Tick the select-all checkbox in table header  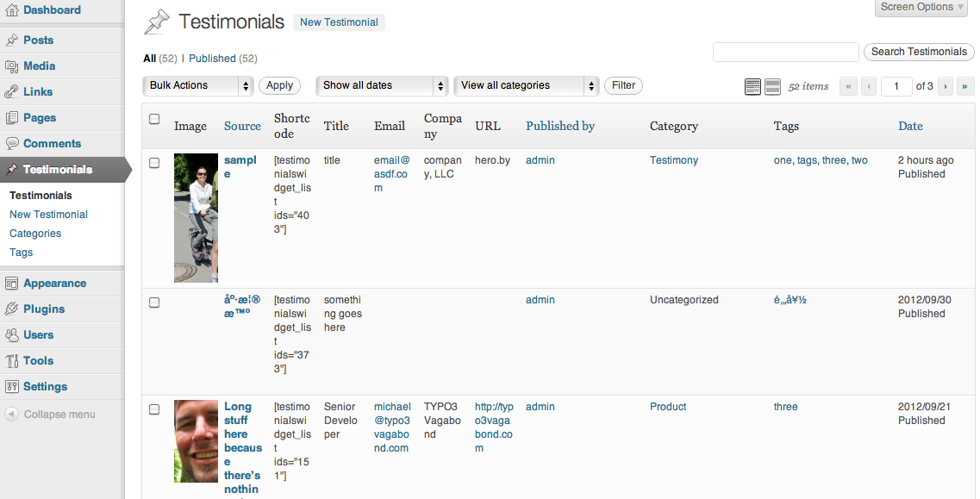pyautogui.click(x=154, y=119)
